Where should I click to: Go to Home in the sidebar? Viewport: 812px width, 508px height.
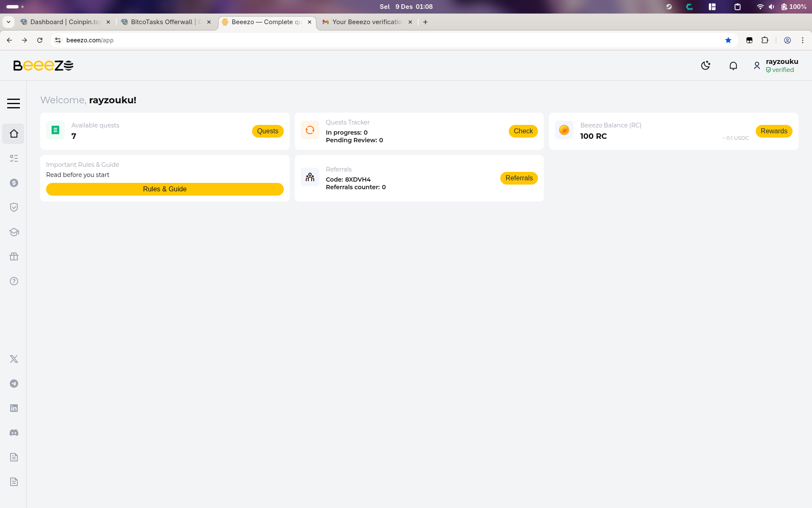click(x=14, y=134)
